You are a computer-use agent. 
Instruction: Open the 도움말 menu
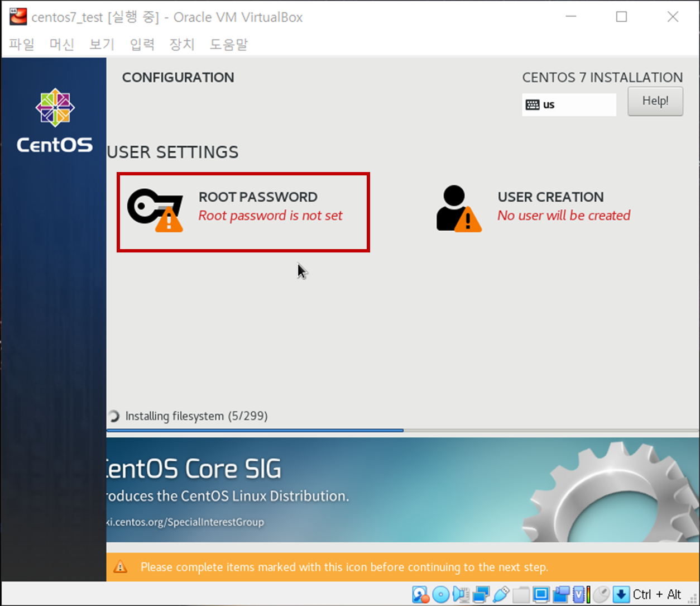point(228,44)
